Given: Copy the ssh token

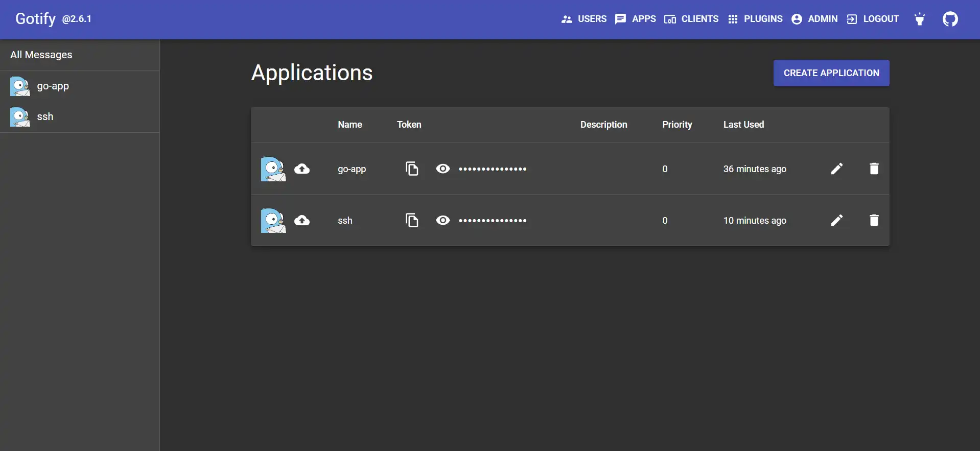Looking at the screenshot, I should tap(412, 220).
